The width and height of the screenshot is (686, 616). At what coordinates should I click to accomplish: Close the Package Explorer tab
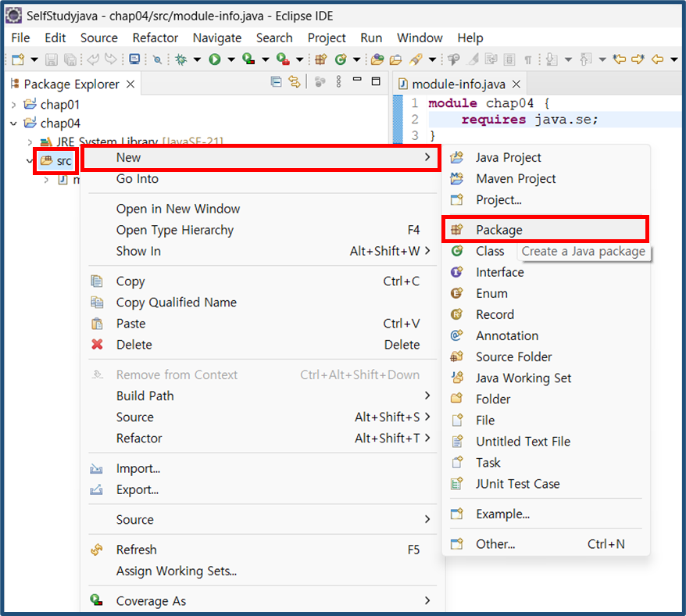[130, 84]
